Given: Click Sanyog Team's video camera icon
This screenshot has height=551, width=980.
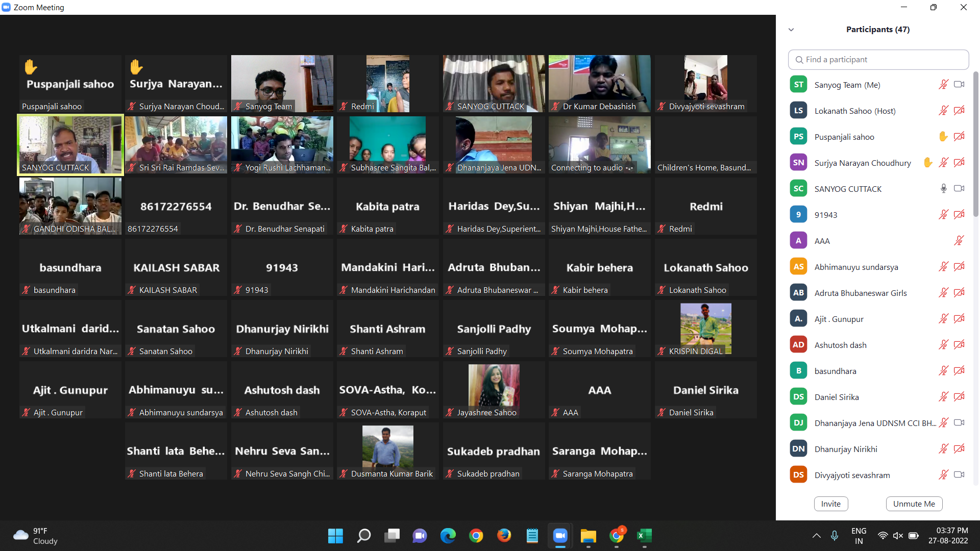Looking at the screenshot, I should click(x=959, y=85).
